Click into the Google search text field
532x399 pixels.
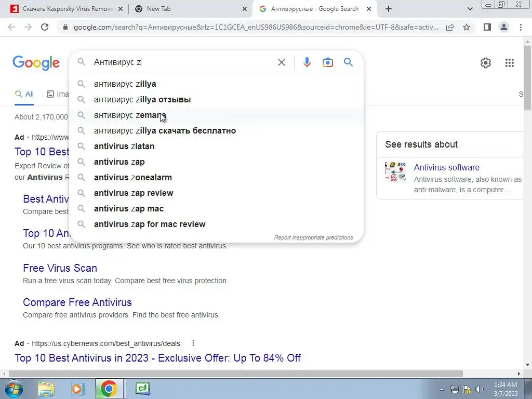[183, 62]
